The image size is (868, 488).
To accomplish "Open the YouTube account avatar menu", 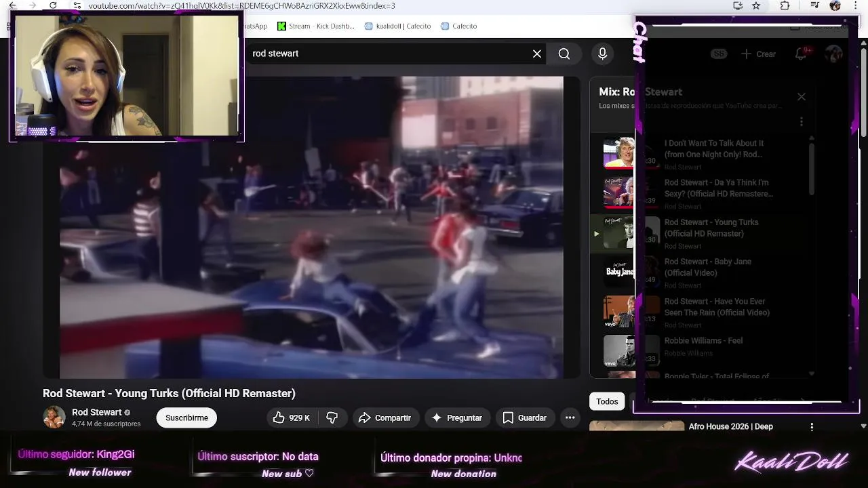I will [x=833, y=54].
